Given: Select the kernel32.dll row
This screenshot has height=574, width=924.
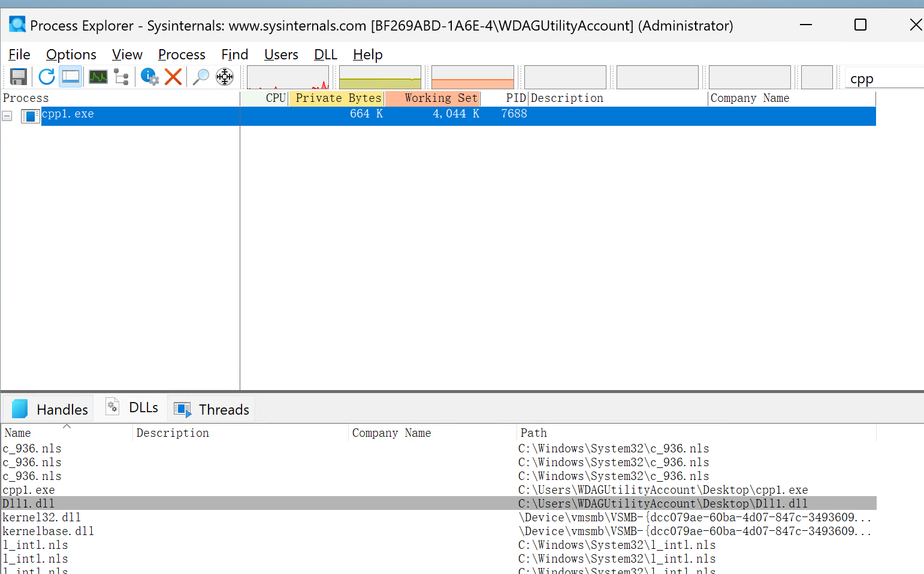Looking at the screenshot, I should point(439,517).
